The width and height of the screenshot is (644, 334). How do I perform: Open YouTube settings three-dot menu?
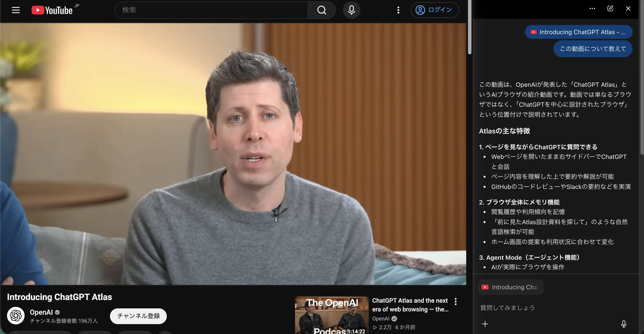(x=398, y=10)
